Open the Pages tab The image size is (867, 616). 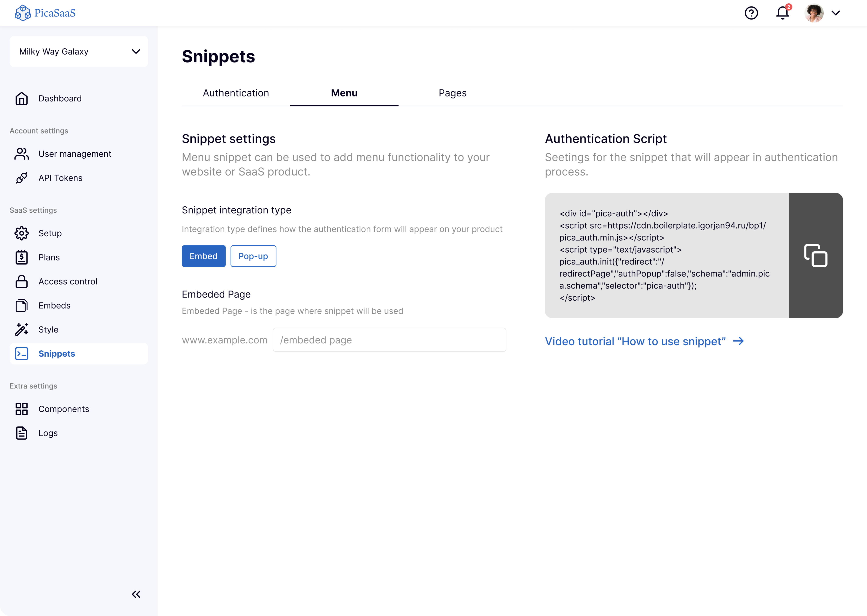(452, 93)
